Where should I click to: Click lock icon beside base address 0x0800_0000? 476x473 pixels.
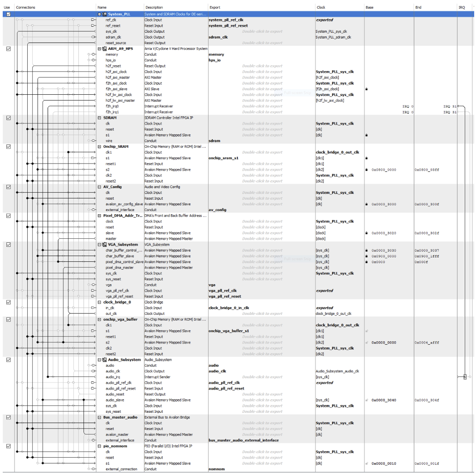[366, 170]
